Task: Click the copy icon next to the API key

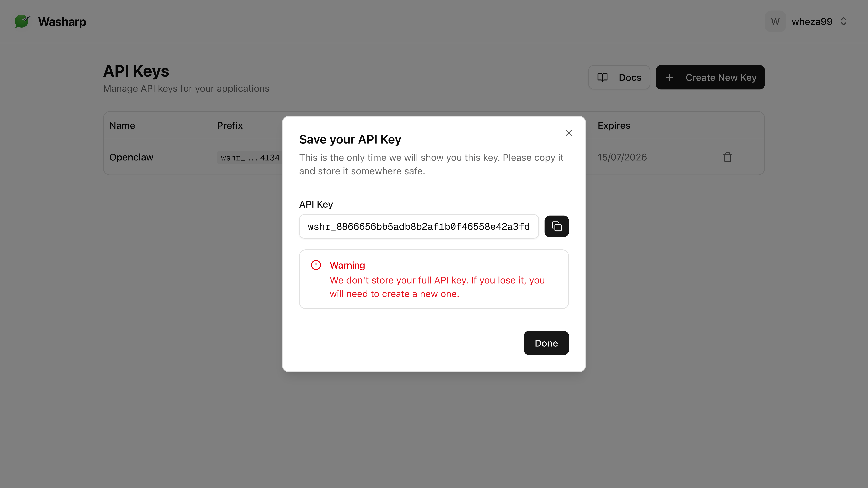Action: 556,226
